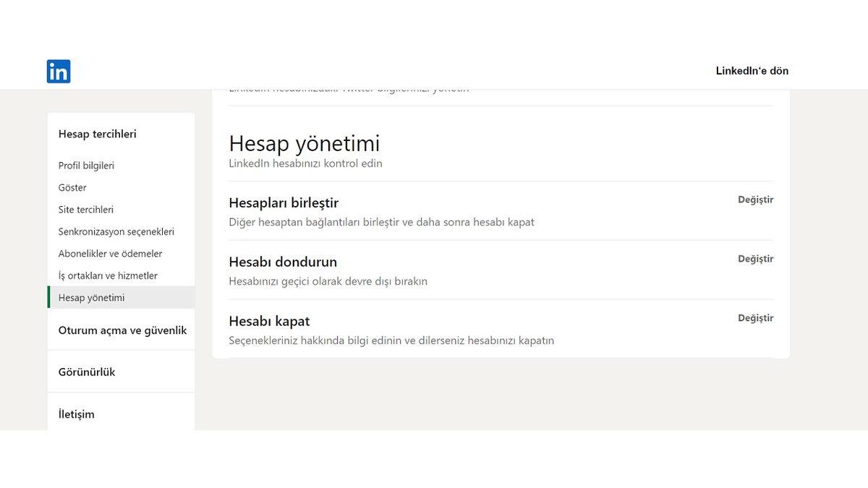Expand the Görünürlük settings category
Screen dimensions: 868x488
pos(87,372)
